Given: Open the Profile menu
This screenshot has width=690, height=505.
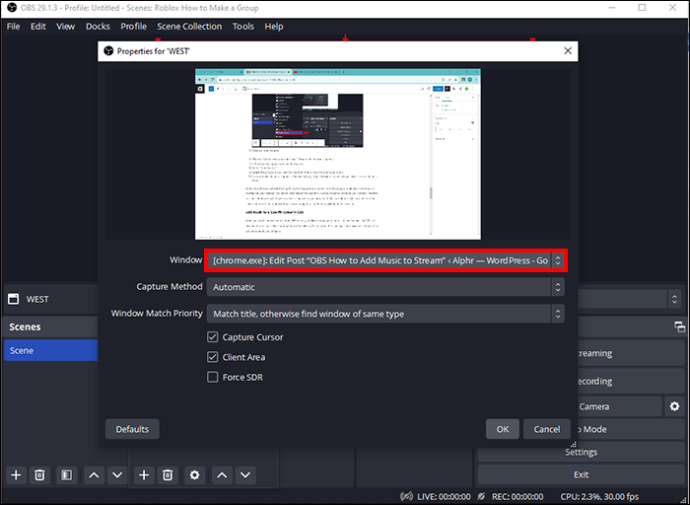Looking at the screenshot, I should [x=133, y=26].
